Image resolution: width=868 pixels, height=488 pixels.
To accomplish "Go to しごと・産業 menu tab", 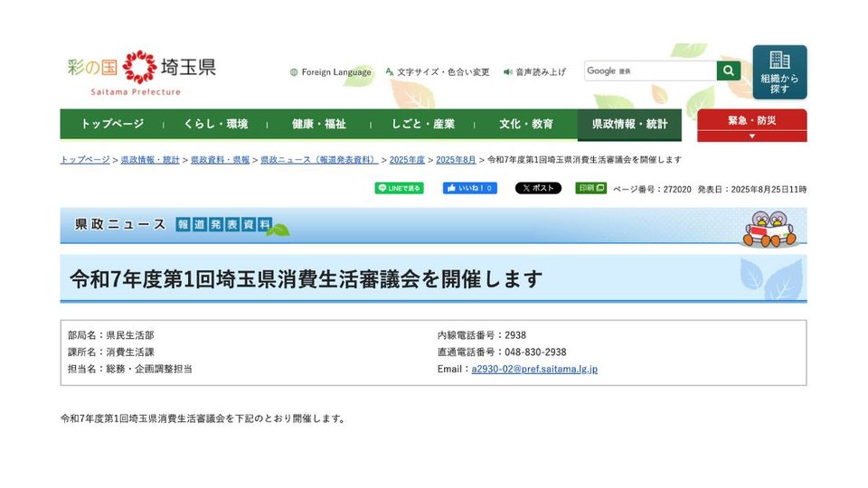I will tap(423, 125).
